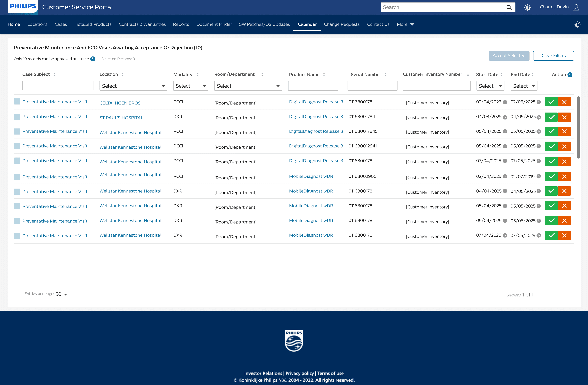Image resolution: width=588 pixels, height=385 pixels.
Task: Select the ST PAUL'S HOSPITAL row checkbox
Action: pyautogui.click(x=17, y=116)
